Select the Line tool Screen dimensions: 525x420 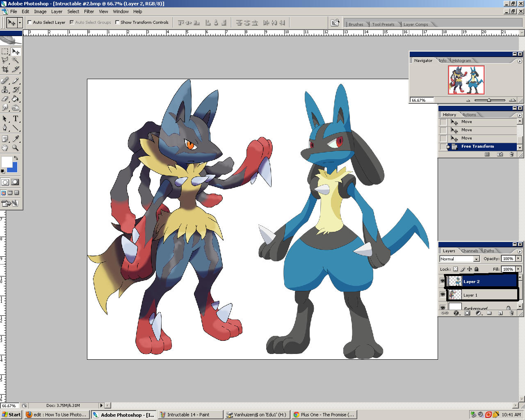(16, 128)
